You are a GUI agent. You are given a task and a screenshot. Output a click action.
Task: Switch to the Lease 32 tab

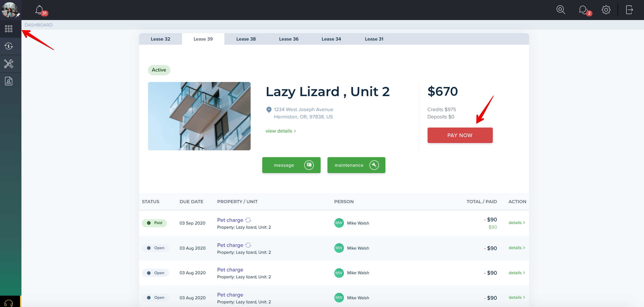click(160, 39)
